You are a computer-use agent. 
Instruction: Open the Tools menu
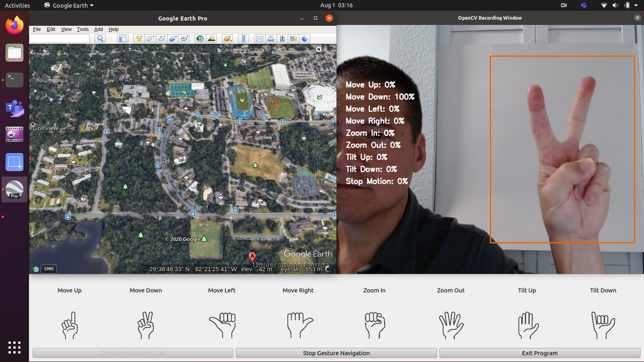tap(83, 29)
